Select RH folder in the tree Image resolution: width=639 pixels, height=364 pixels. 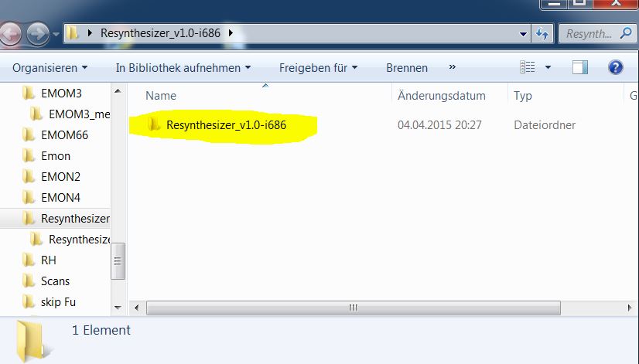coord(49,260)
